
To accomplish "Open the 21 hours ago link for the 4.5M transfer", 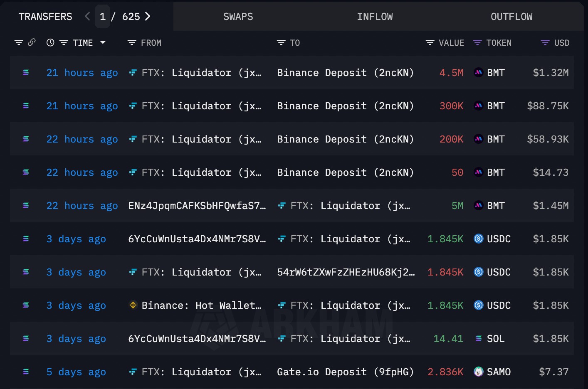I will 82,73.
